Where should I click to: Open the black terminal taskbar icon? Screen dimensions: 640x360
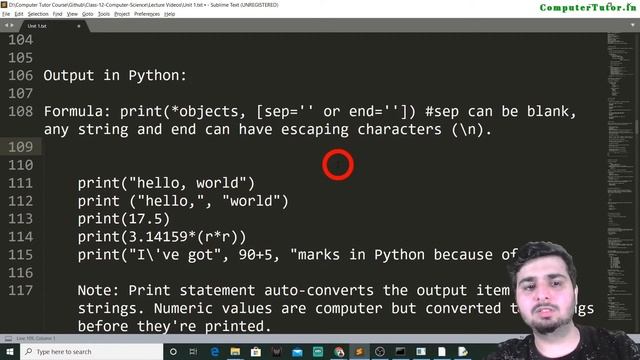pos(400,351)
